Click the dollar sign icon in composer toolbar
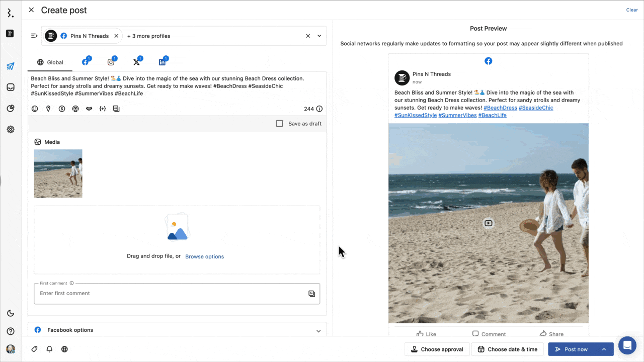This screenshot has height=362, width=644. click(x=62, y=109)
